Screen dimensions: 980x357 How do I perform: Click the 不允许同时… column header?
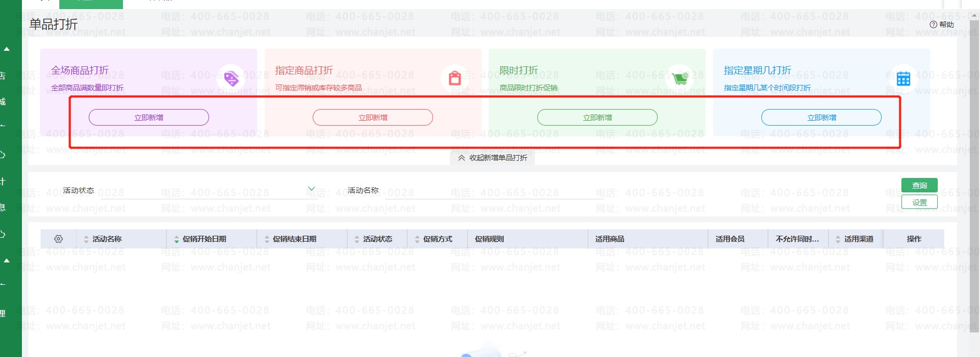click(x=797, y=239)
